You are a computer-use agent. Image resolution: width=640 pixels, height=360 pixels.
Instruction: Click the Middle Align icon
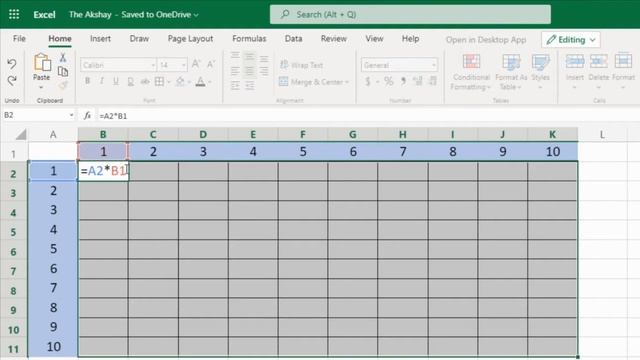(249, 56)
